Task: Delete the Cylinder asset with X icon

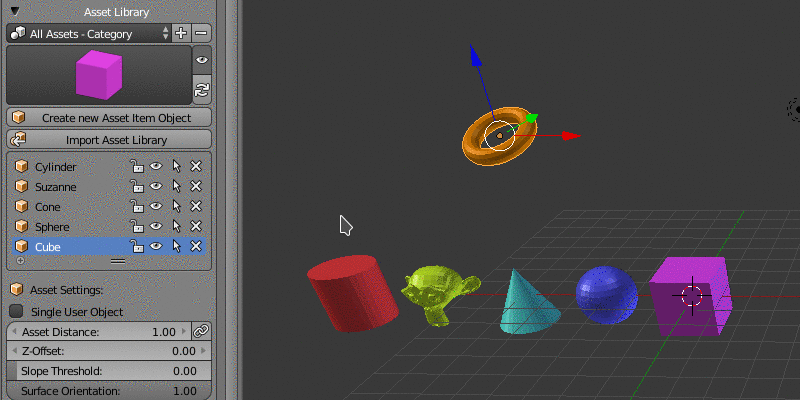Action: pos(196,166)
